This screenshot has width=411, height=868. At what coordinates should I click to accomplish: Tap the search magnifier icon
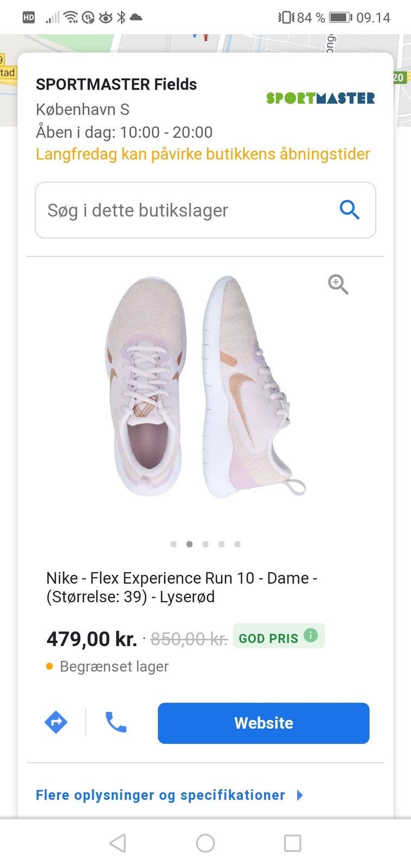click(349, 209)
